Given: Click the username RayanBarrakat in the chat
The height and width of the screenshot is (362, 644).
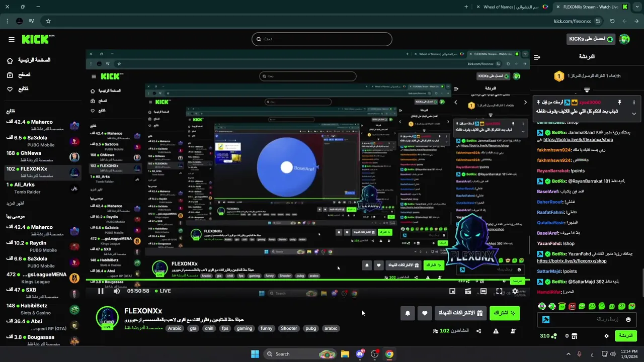Looking at the screenshot, I should tap(553, 170).
